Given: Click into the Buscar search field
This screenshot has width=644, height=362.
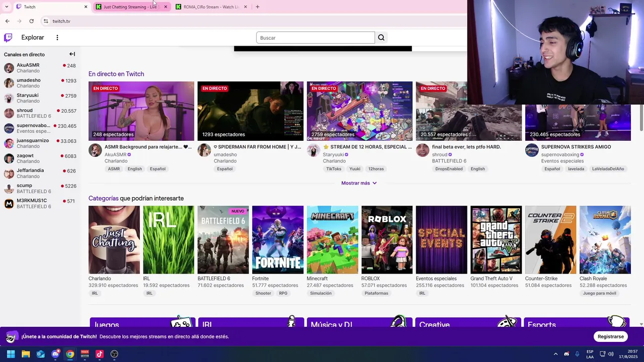Looking at the screenshot, I should coord(315,38).
